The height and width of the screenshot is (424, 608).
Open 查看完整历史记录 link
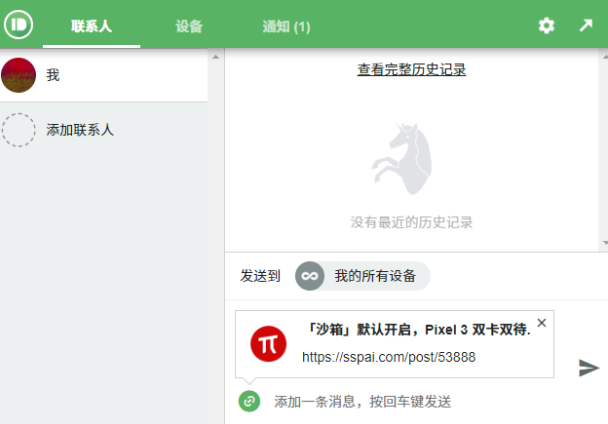click(411, 69)
